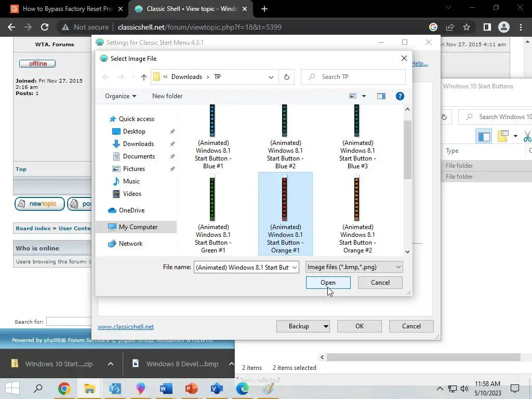Click scroll down arrow in file list
The width and height of the screenshot is (532, 399).
[x=407, y=252]
